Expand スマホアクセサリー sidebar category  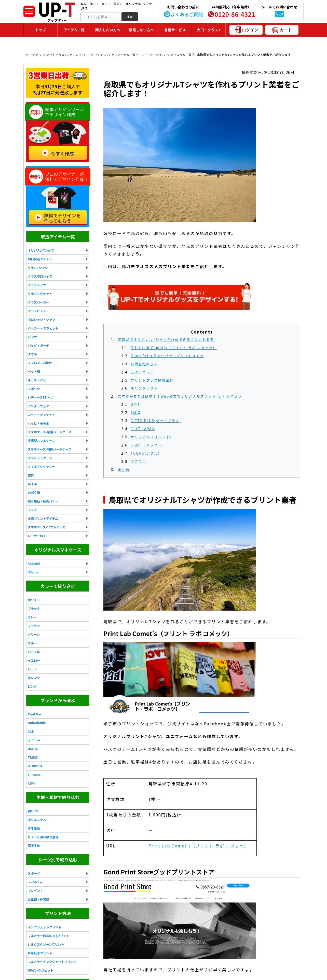pyautogui.click(x=58, y=466)
